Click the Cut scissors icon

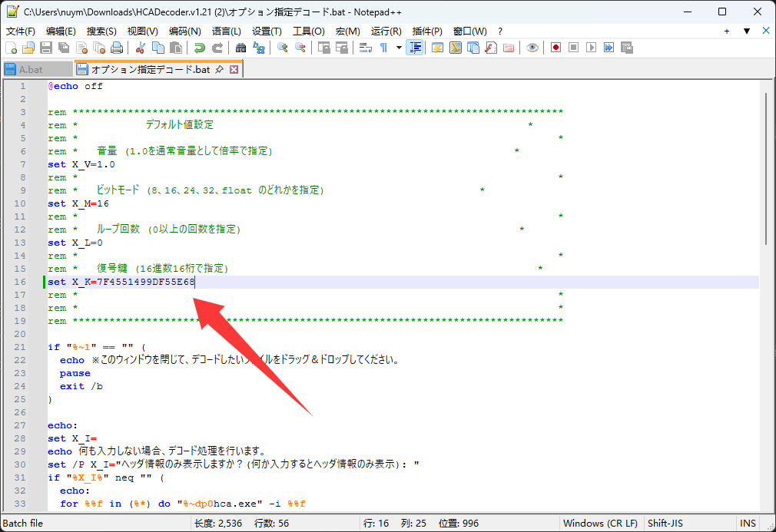pyautogui.click(x=141, y=48)
